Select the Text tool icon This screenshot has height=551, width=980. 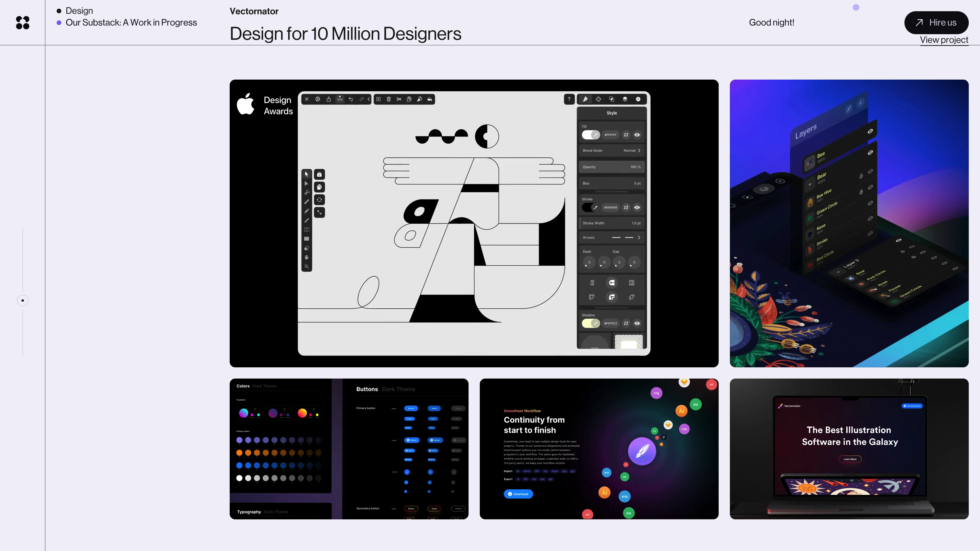(x=307, y=230)
